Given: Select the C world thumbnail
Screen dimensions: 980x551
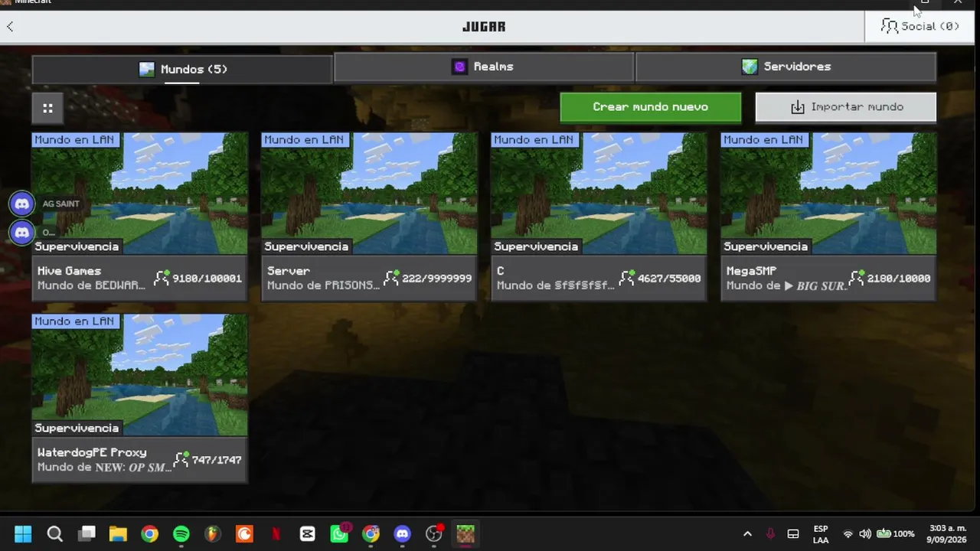Looking at the screenshot, I should pos(599,193).
